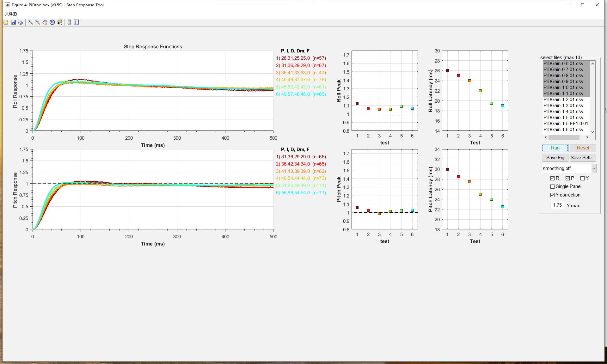Click Pitch Latency test 6 cyan marker
This screenshot has width=607, height=364.
pyautogui.click(x=502, y=207)
